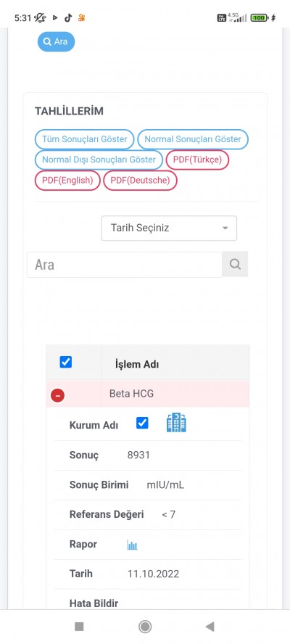The width and height of the screenshot is (290, 644).
Task: Open the Tarih Seçiniz date dropdown
Action: [x=169, y=228]
